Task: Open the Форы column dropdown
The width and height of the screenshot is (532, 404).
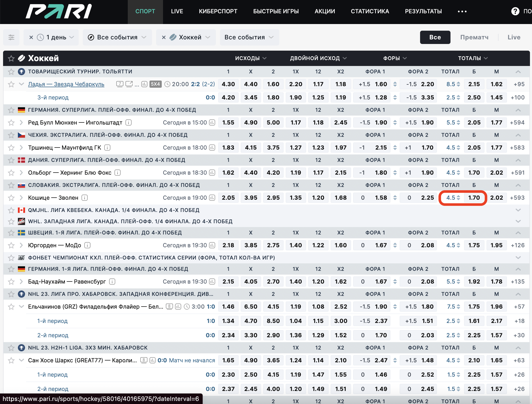Action: click(x=395, y=58)
